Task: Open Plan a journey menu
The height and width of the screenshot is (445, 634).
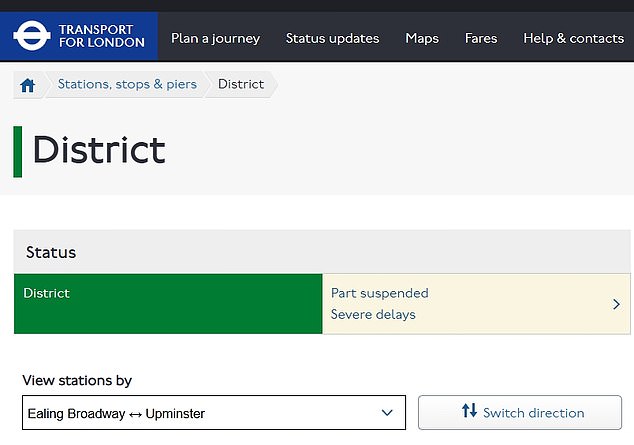Action: 216,38
